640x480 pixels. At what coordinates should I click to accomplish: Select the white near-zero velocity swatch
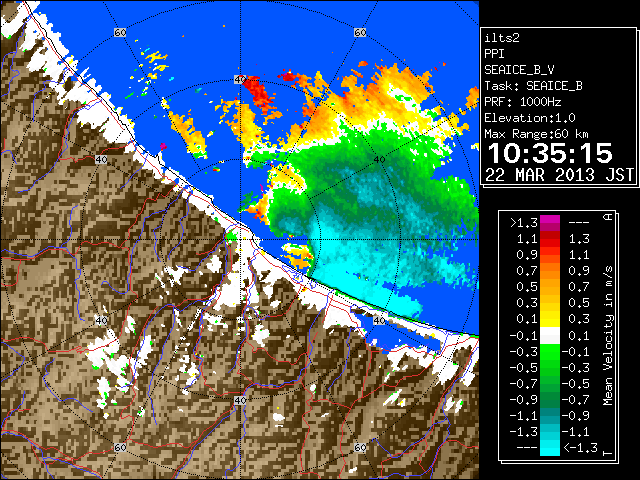(550, 336)
